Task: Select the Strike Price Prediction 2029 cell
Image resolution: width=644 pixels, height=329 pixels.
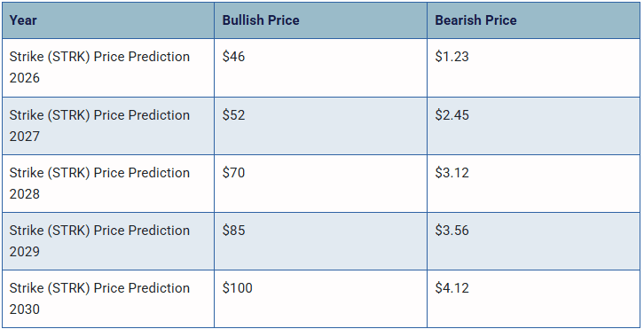Action: (x=108, y=241)
